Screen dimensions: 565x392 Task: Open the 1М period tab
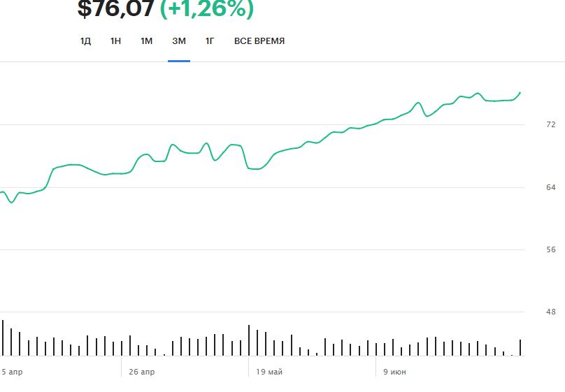click(146, 41)
